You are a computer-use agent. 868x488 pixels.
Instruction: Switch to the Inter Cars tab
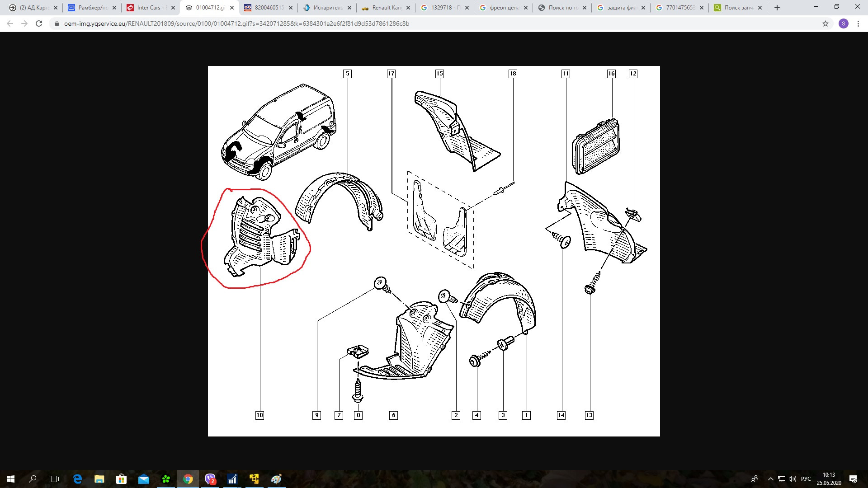(148, 8)
